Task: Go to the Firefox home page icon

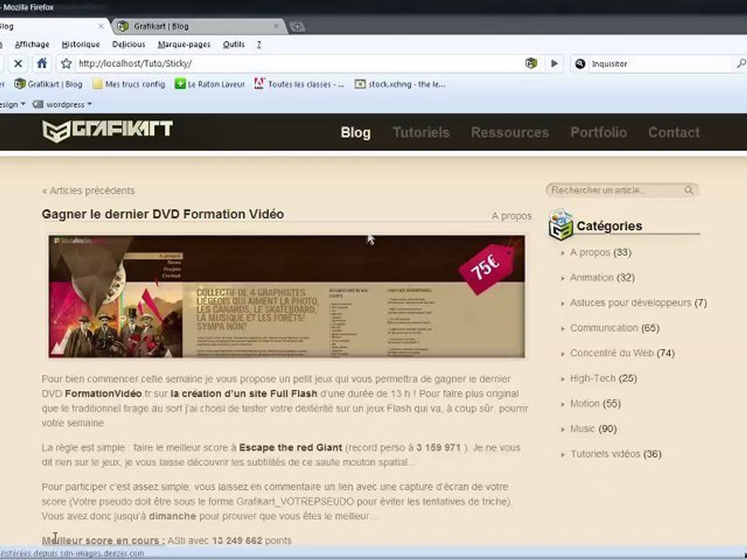Action: tap(42, 63)
